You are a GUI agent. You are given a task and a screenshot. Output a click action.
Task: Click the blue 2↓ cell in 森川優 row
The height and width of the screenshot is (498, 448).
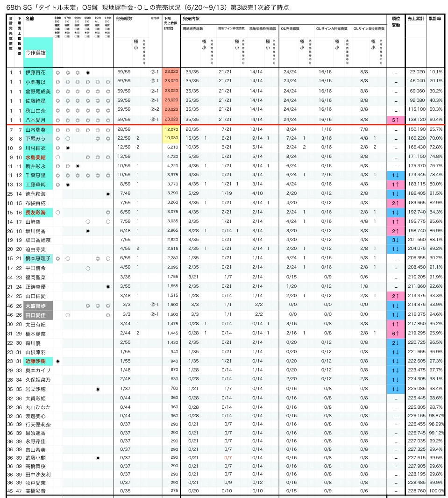(396, 343)
